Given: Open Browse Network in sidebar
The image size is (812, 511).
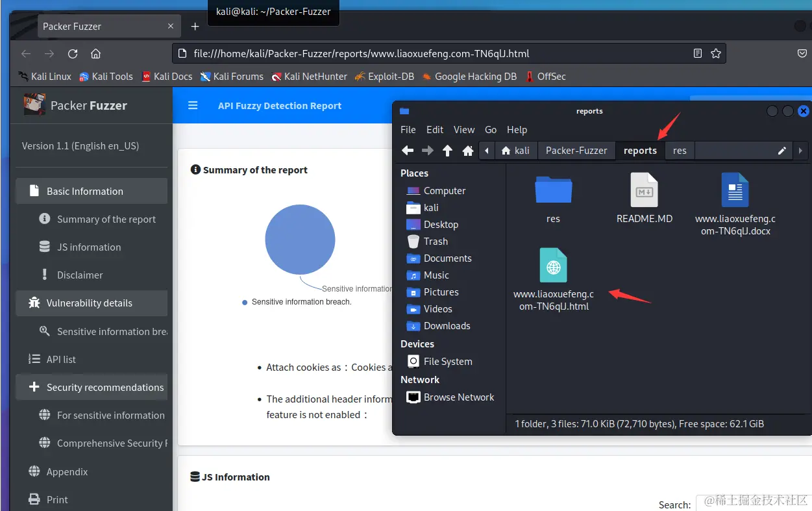Looking at the screenshot, I should [x=450, y=397].
